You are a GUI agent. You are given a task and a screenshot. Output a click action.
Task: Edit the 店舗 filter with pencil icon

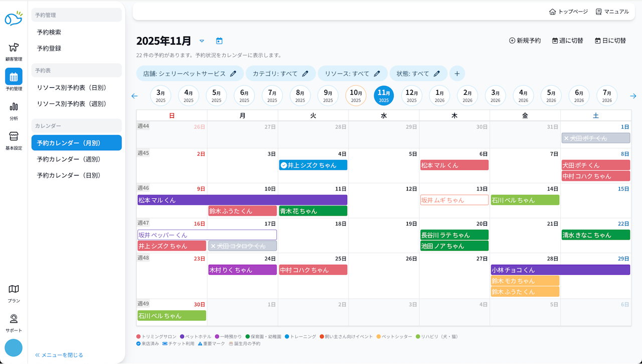point(233,74)
